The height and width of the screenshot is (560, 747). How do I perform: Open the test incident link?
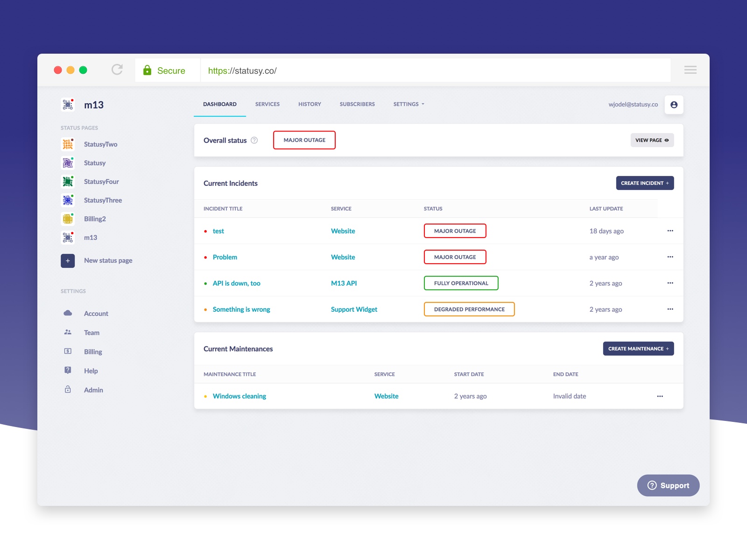[218, 231]
